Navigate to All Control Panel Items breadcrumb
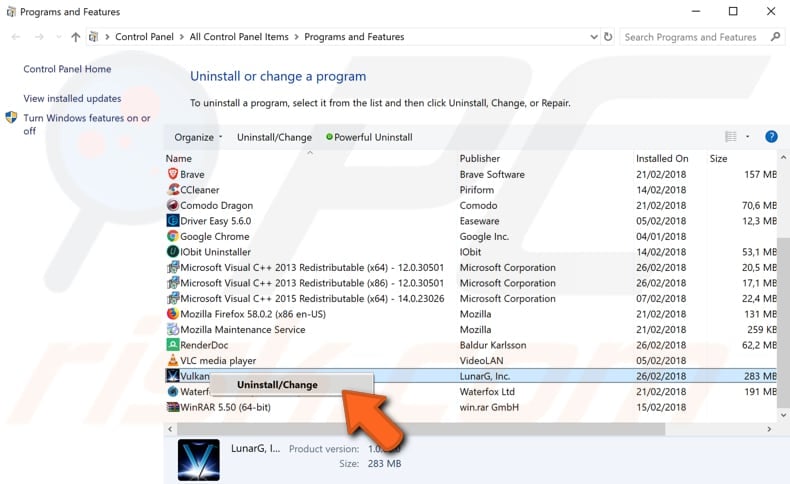 [x=239, y=37]
